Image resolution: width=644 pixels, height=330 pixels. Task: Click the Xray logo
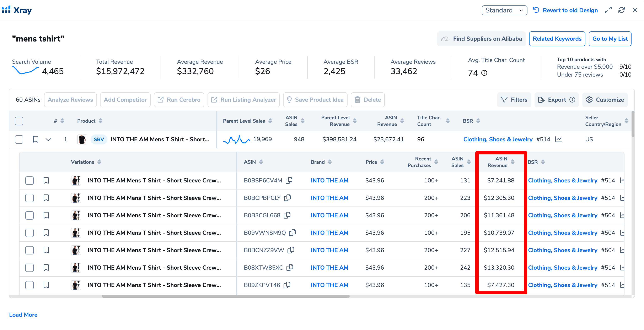click(x=17, y=10)
